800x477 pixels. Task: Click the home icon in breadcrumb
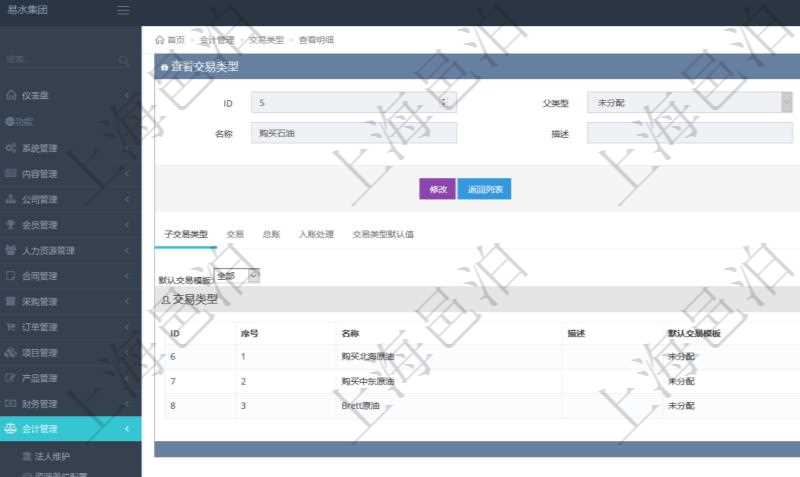click(160, 40)
